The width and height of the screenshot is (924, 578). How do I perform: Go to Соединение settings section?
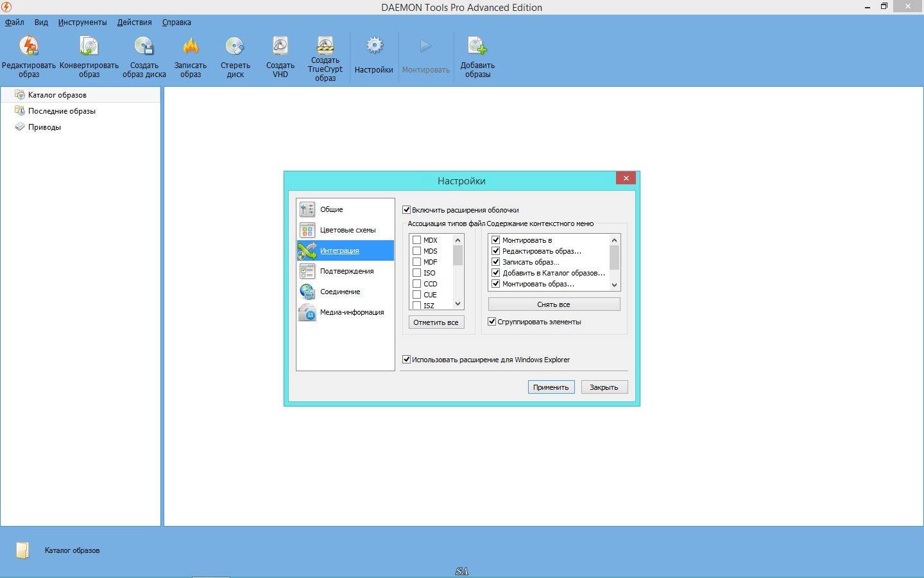[x=345, y=292]
